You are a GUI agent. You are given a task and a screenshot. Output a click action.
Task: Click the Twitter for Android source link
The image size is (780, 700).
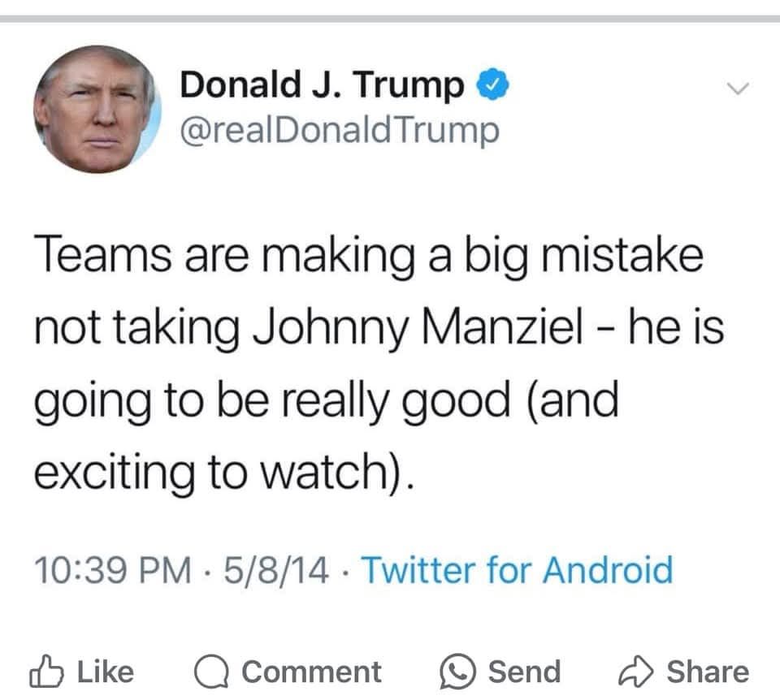pos(516,569)
